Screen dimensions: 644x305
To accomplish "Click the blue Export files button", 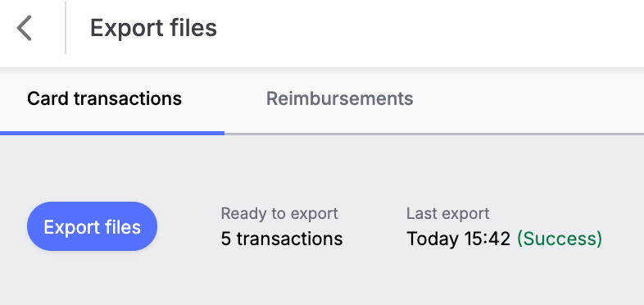I will pyautogui.click(x=92, y=226).
